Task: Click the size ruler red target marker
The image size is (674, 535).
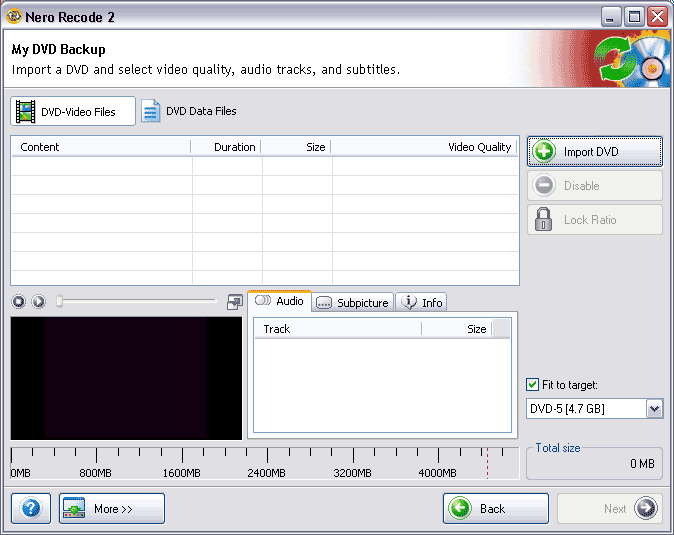Action: pyautogui.click(x=487, y=463)
